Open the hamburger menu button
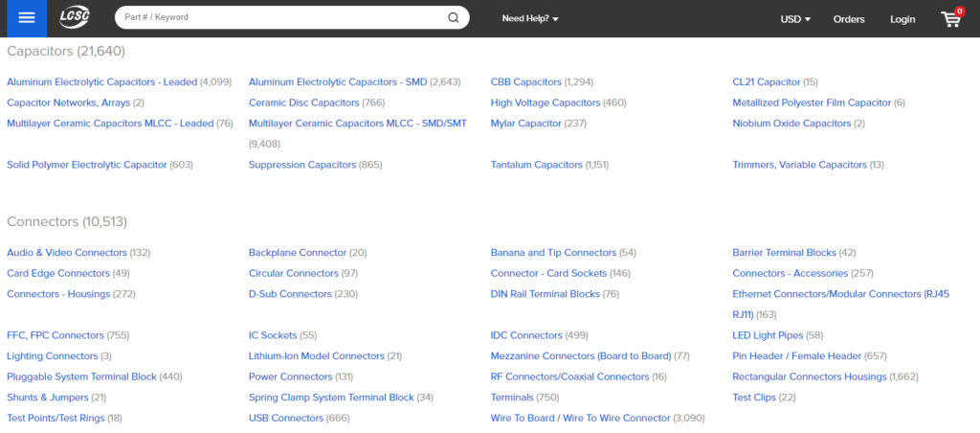The height and width of the screenshot is (433, 980). pyautogui.click(x=27, y=18)
